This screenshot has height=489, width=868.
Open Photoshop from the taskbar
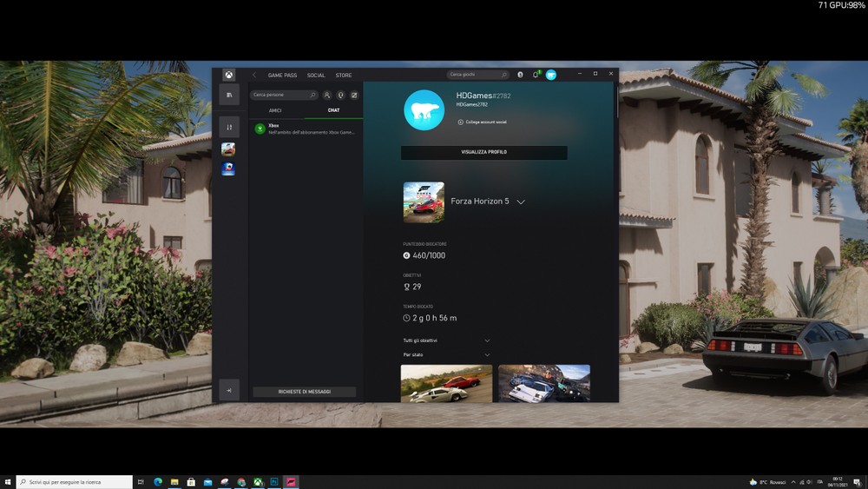coord(274,482)
